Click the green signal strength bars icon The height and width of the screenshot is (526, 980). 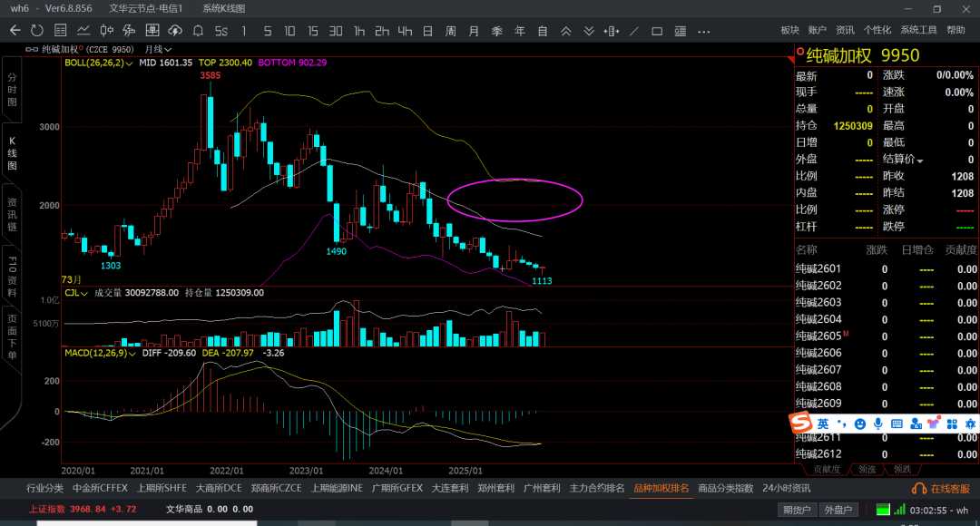[x=899, y=509]
